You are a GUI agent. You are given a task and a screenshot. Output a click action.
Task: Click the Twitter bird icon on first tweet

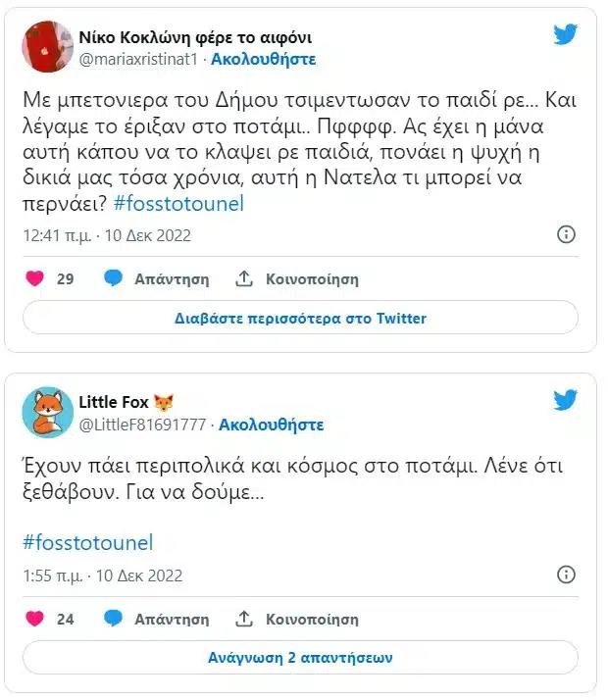(x=565, y=35)
